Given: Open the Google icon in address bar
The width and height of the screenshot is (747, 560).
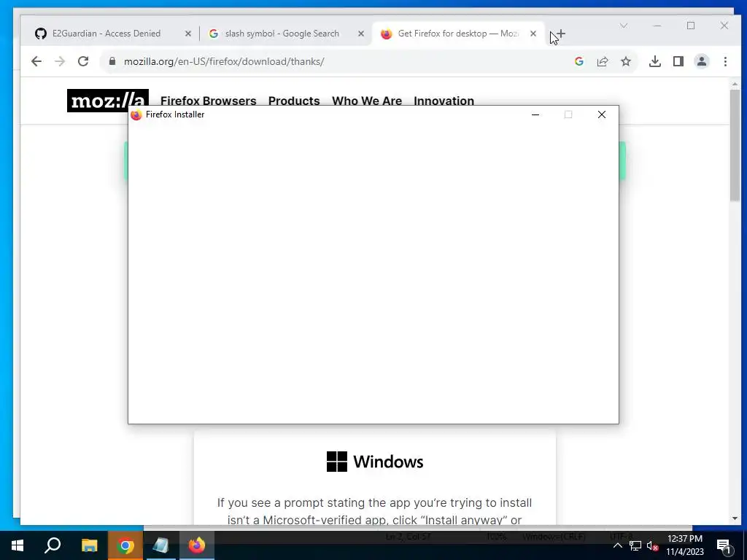Looking at the screenshot, I should [x=578, y=61].
